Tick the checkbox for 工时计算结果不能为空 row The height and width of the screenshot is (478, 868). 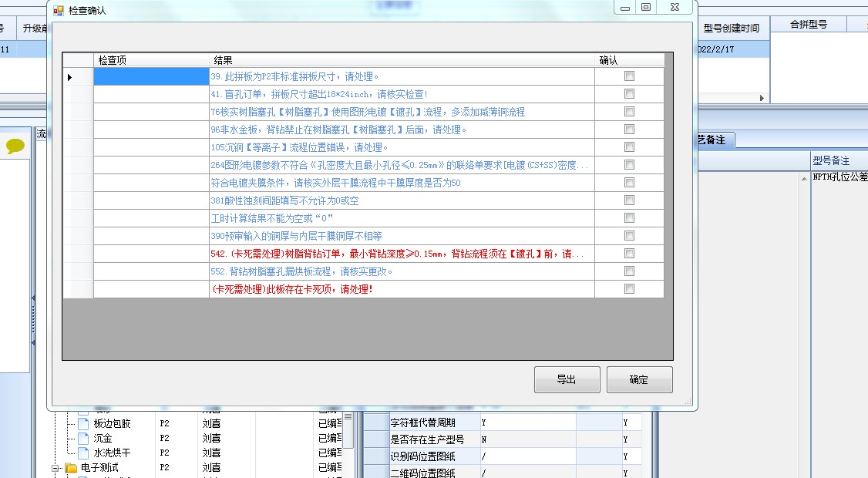click(x=629, y=218)
